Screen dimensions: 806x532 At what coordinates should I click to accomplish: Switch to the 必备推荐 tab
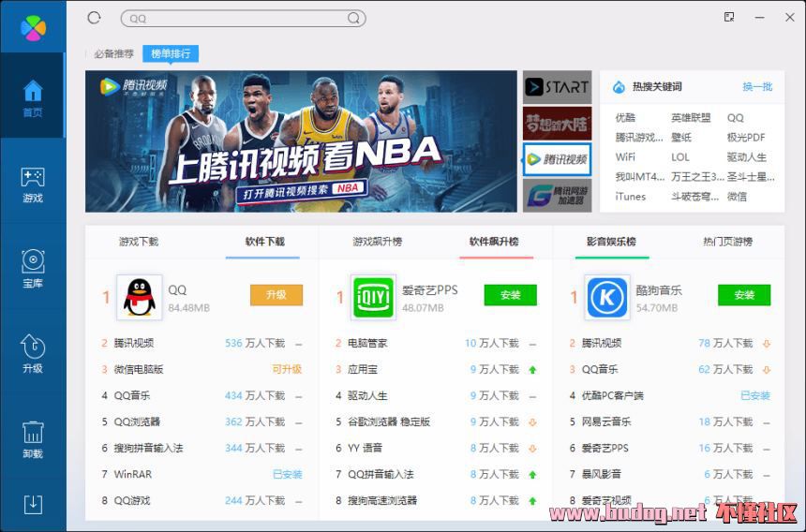(113, 53)
